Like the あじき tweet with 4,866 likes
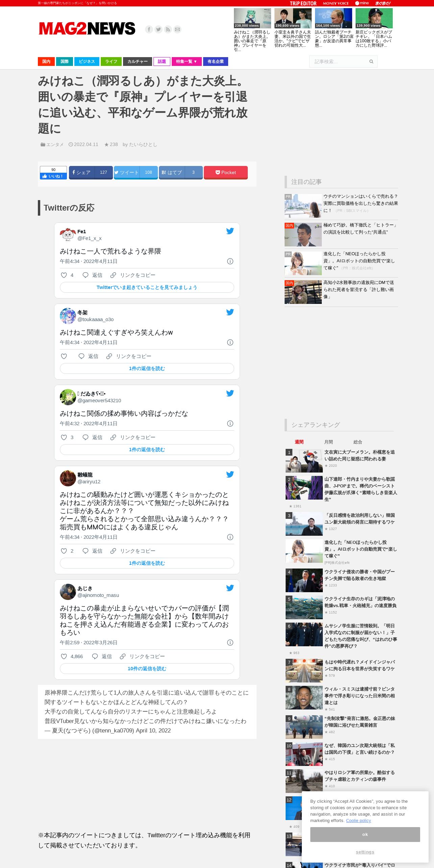This screenshot has width=434, height=868. click(x=64, y=656)
